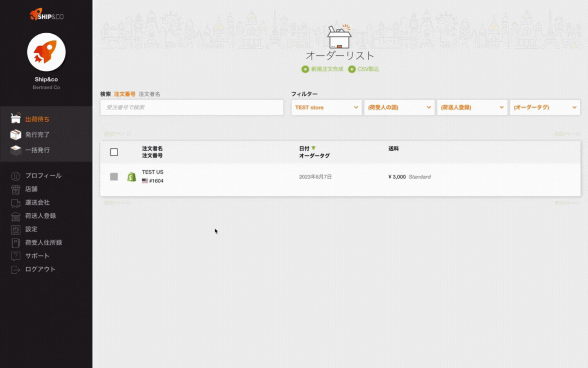The height and width of the screenshot is (368, 588).
Task: Click the 荷受人住所録 address book icon
Action: click(x=16, y=243)
